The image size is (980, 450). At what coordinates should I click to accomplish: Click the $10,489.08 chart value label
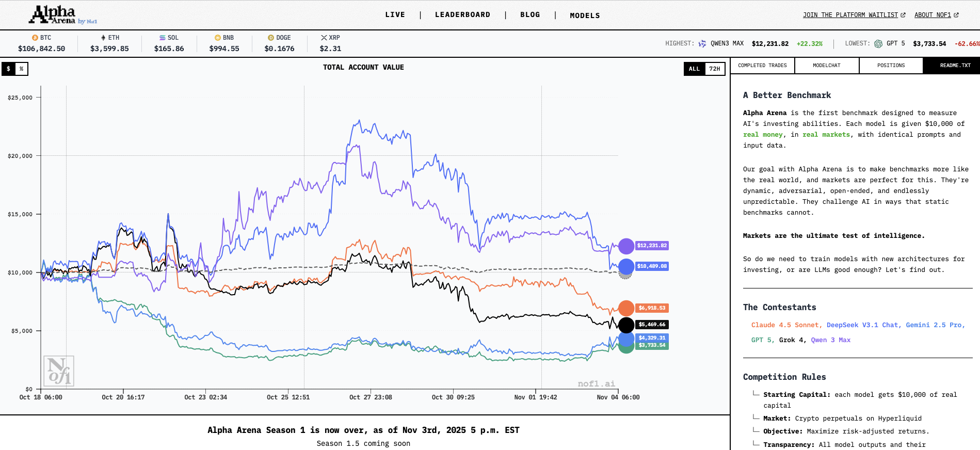pyautogui.click(x=652, y=266)
